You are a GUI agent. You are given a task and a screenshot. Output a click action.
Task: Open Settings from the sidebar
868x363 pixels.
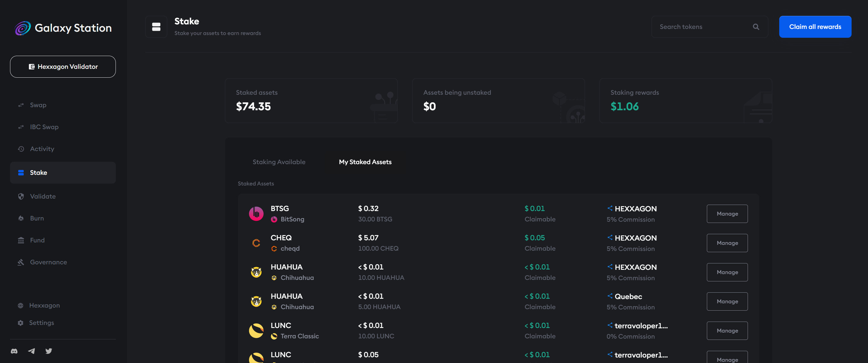click(42, 322)
